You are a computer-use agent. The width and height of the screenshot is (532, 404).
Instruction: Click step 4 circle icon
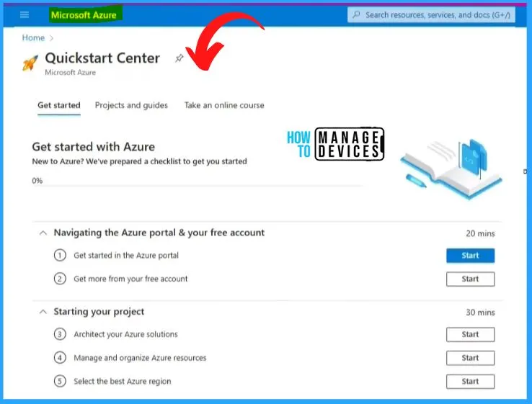(60, 358)
